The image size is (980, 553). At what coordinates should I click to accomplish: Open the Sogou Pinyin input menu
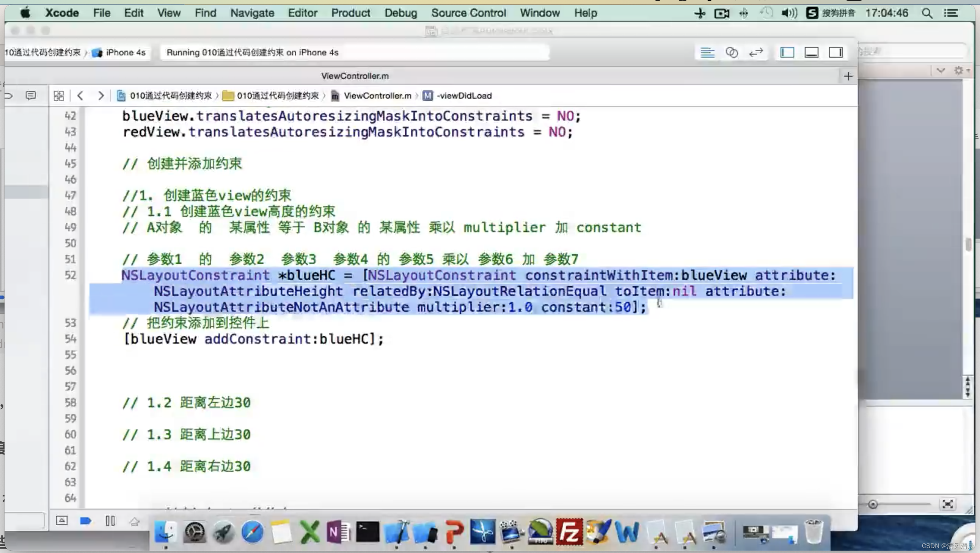tap(831, 13)
